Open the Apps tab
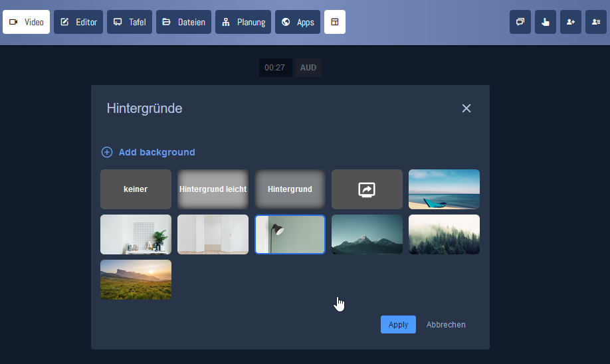The width and height of the screenshot is (610, 364). tap(298, 22)
